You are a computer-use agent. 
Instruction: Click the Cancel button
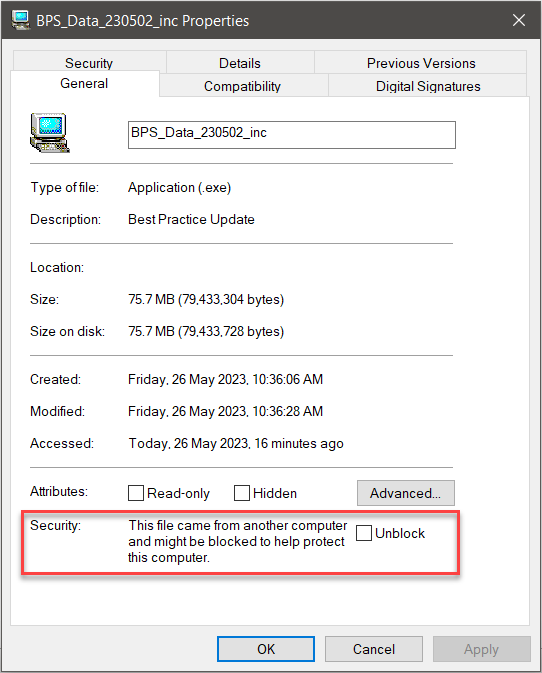click(x=374, y=649)
